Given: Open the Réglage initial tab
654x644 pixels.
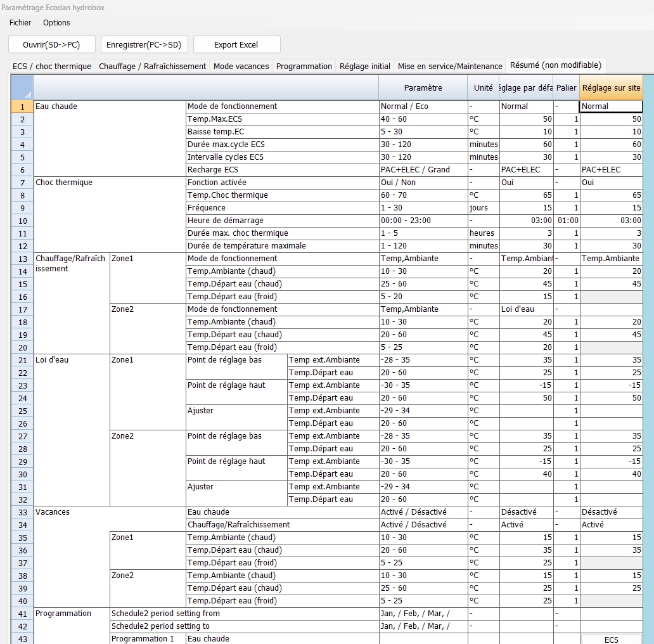Looking at the screenshot, I should click(x=365, y=67).
